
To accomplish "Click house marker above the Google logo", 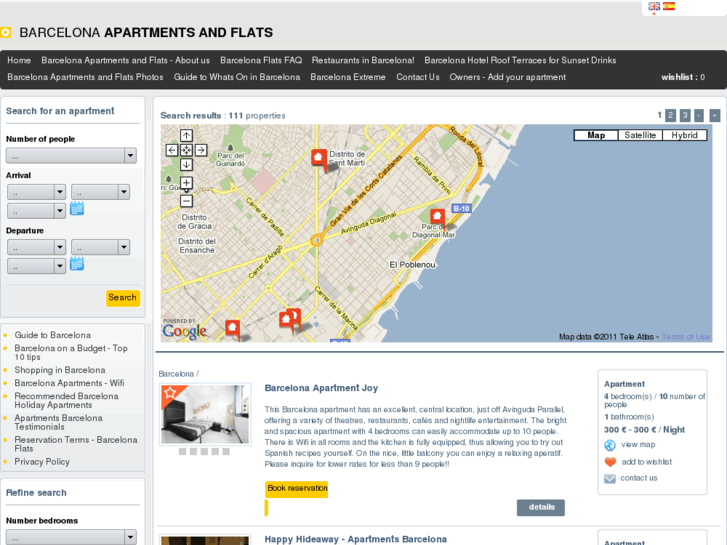I will point(232,328).
